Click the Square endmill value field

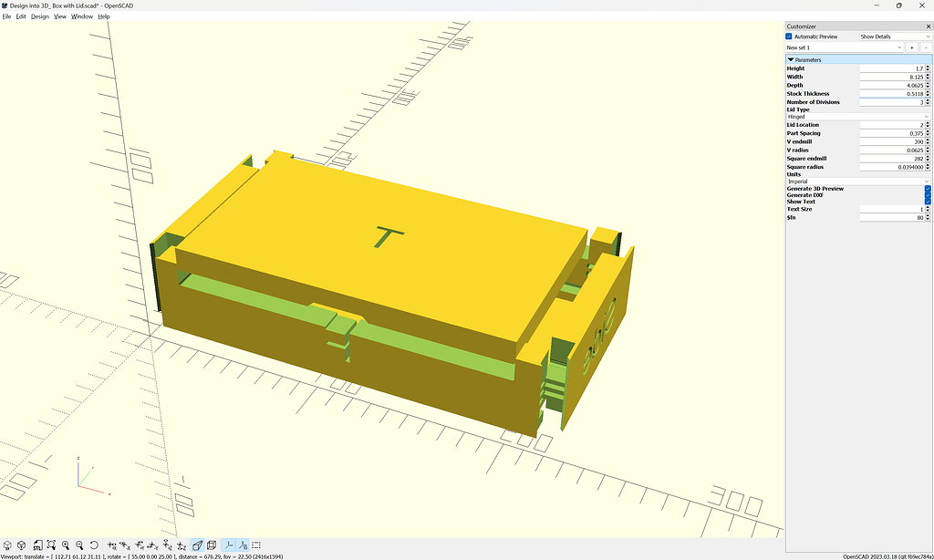click(892, 159)
